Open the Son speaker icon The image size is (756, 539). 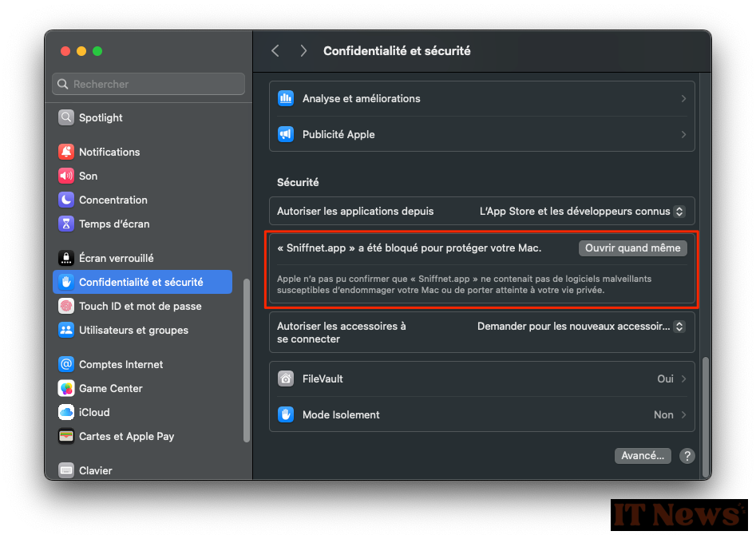(66, 176)
